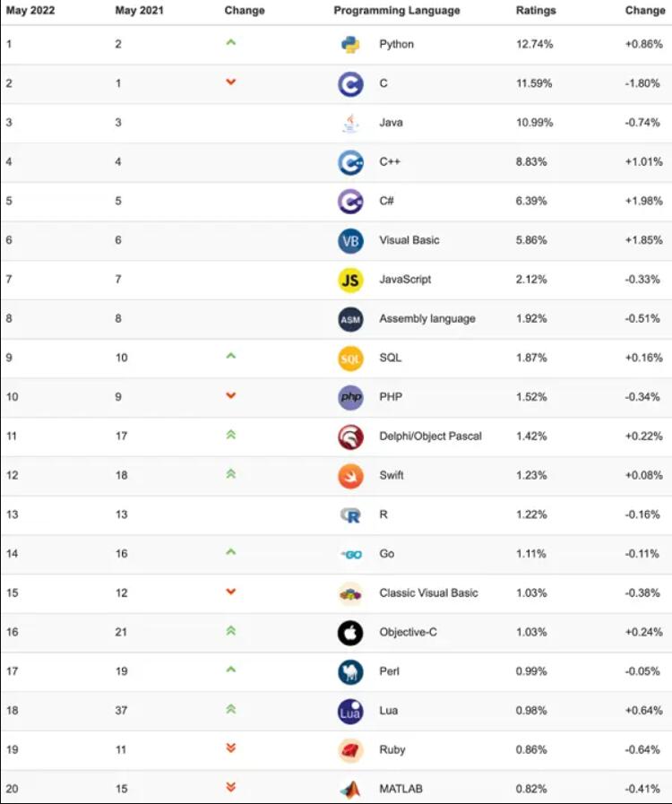Click the double green arrow in Lua row
The image size is (672, 804).
click(230, 709)
